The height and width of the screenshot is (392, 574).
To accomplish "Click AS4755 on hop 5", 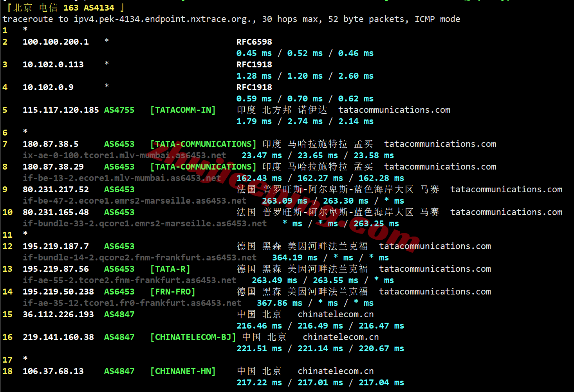I will (119, 110).
